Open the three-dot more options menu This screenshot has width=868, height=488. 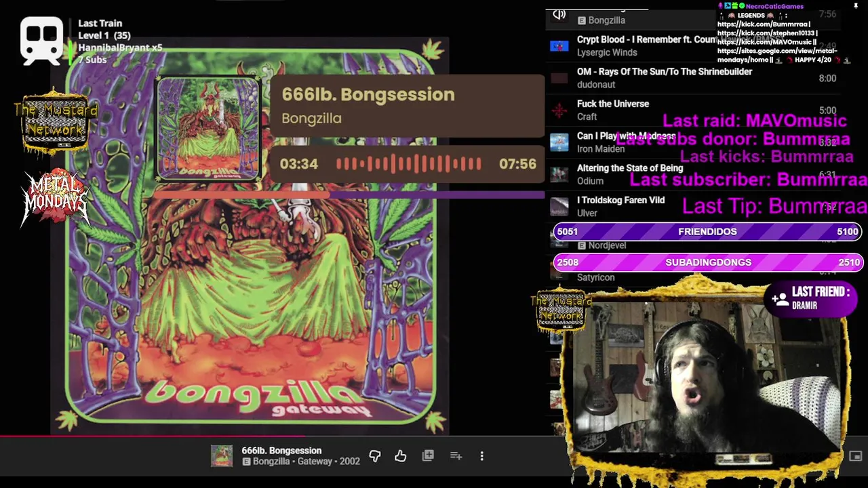(x=481, y=456)
